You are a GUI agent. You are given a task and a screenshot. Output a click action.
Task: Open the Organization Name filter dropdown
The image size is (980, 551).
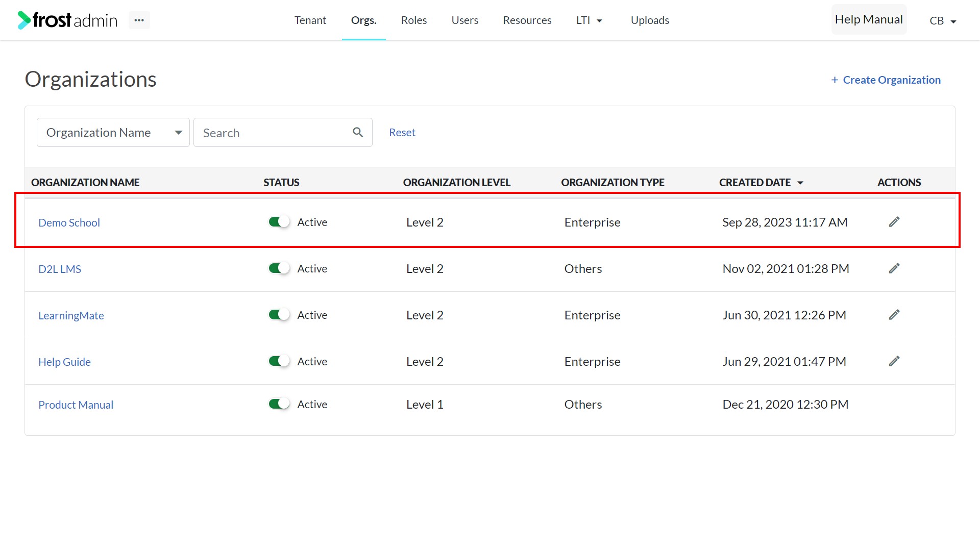pyautogui.click(x=113, y=133)
